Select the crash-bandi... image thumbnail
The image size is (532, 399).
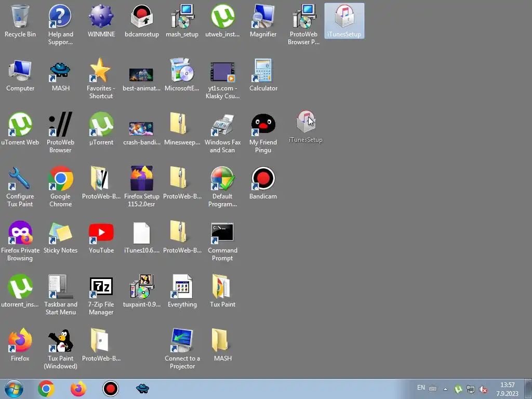[x=141, y=133]
